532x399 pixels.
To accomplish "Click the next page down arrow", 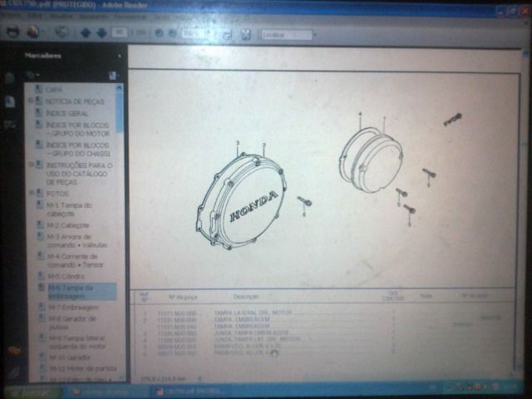I will (x=101, y=33).
